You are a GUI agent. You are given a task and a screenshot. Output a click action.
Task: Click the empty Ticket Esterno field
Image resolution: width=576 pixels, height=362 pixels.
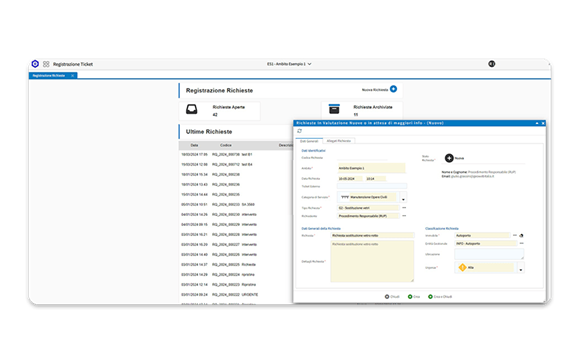point(372,186)
